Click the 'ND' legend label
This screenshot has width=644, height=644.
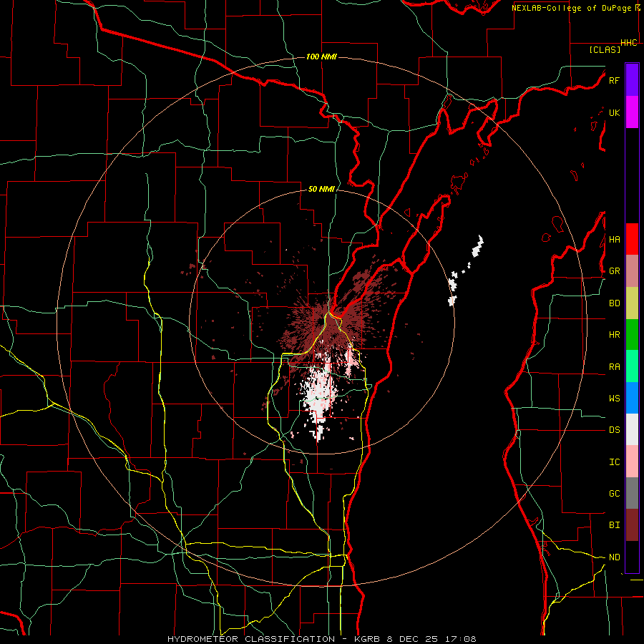click(614, 557)
